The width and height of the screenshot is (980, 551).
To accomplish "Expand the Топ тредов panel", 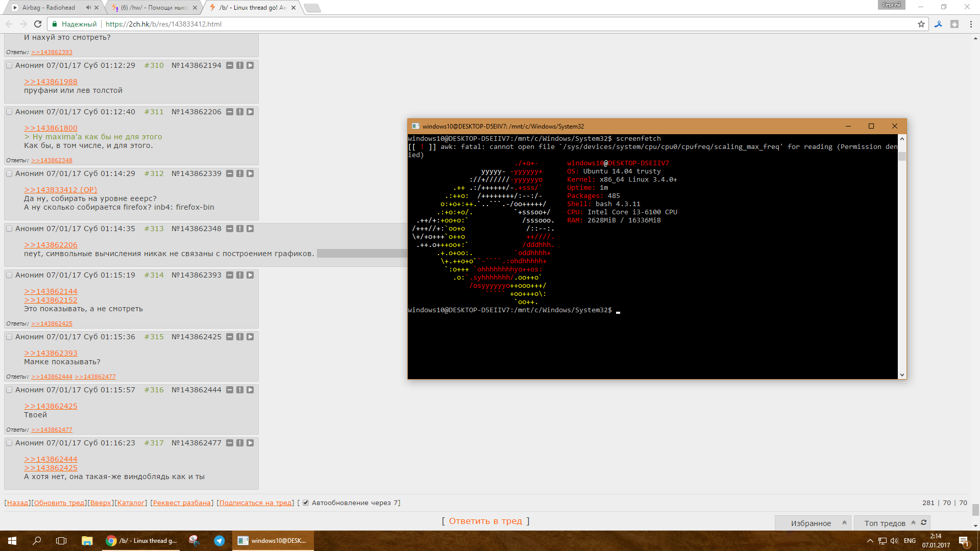I will point(913,523).
